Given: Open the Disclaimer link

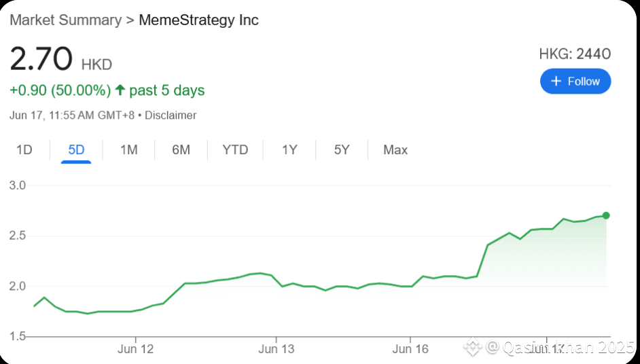Looking at the screenshot, I should [x=171, y=115].
